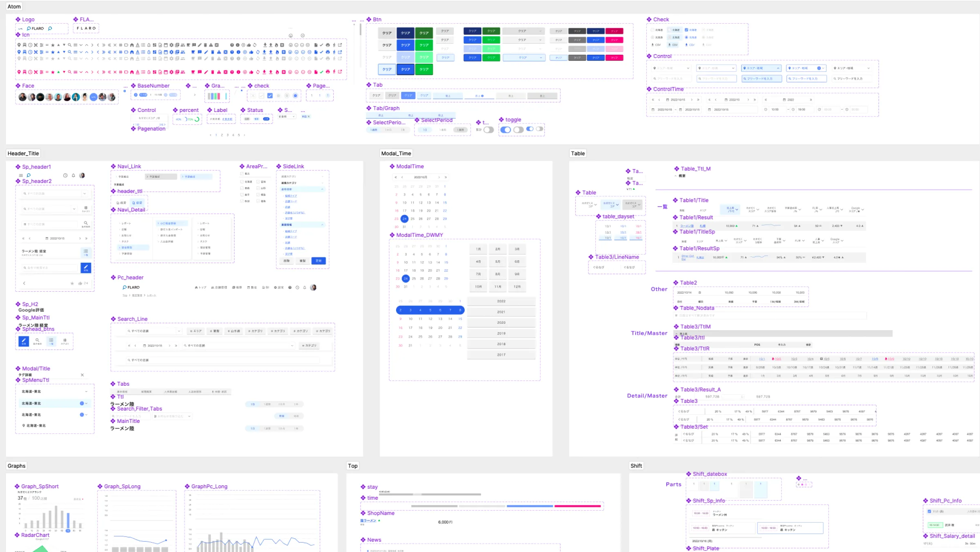
Task: Expand first 北海道・東北 row in SpMenuTtl
Action: (86, 391)
